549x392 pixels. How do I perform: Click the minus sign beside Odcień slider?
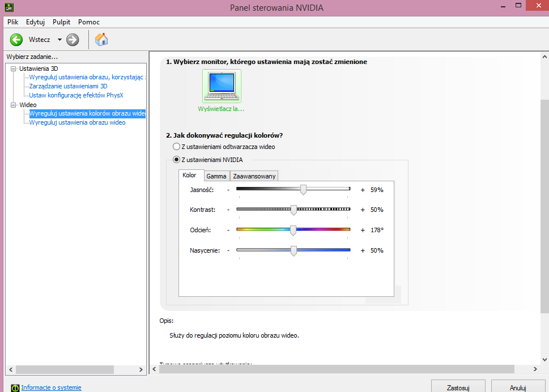coord(228,230)
